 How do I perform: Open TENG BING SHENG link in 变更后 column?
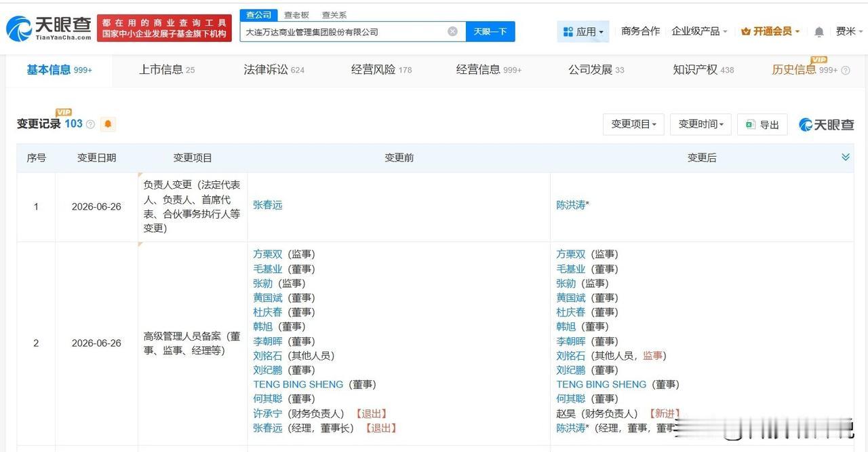tap(601, 384)
